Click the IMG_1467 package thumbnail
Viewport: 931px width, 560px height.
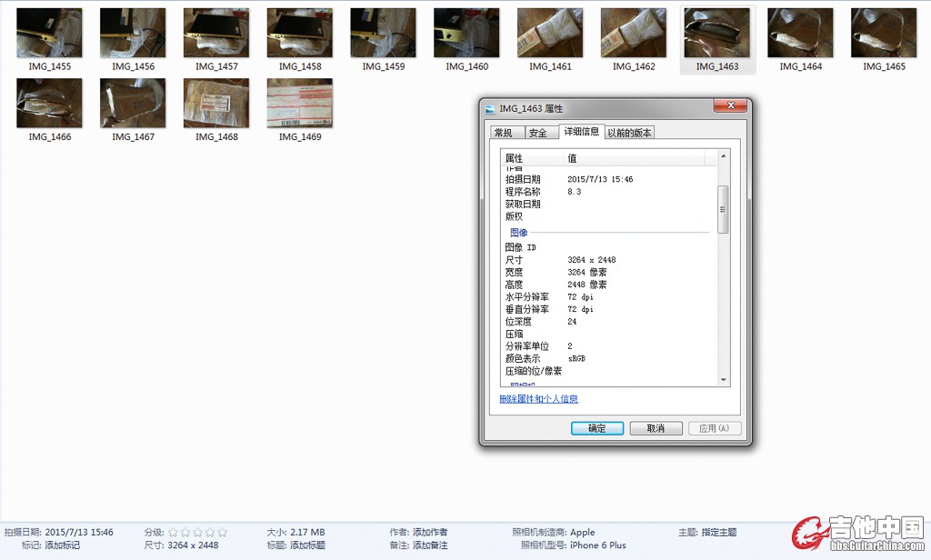point(133,103)
